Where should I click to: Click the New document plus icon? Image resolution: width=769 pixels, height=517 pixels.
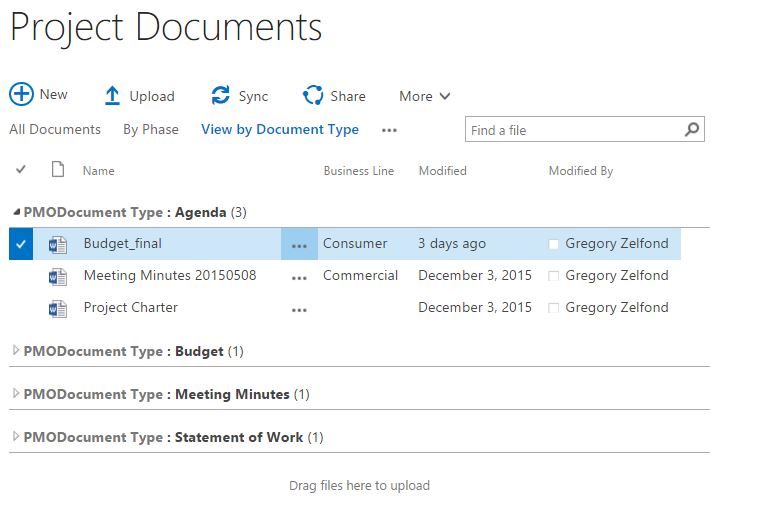(x=22, y=94)
